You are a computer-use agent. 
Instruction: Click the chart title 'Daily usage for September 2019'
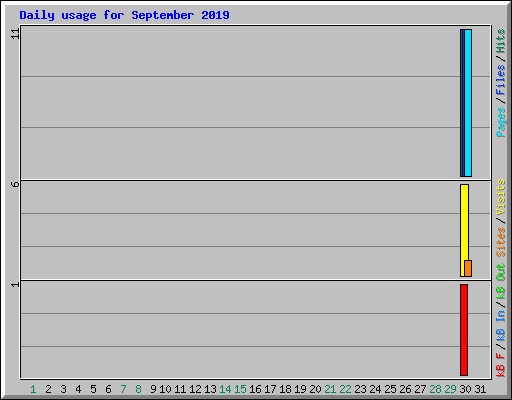(x=124, y=15)
